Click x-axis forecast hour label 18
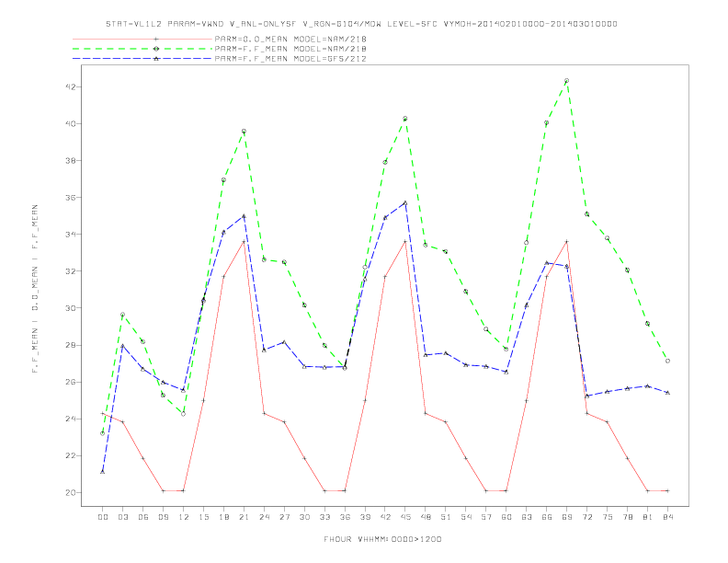This screenshot has width=728, height=563. (x=223, y=517)
